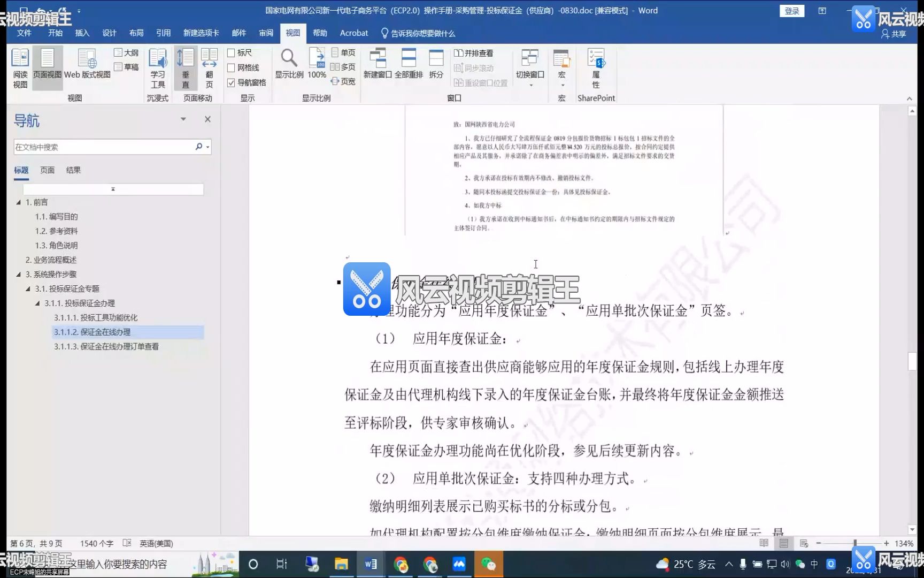Choose Multiple Pages view (多页)

(343, 67)
